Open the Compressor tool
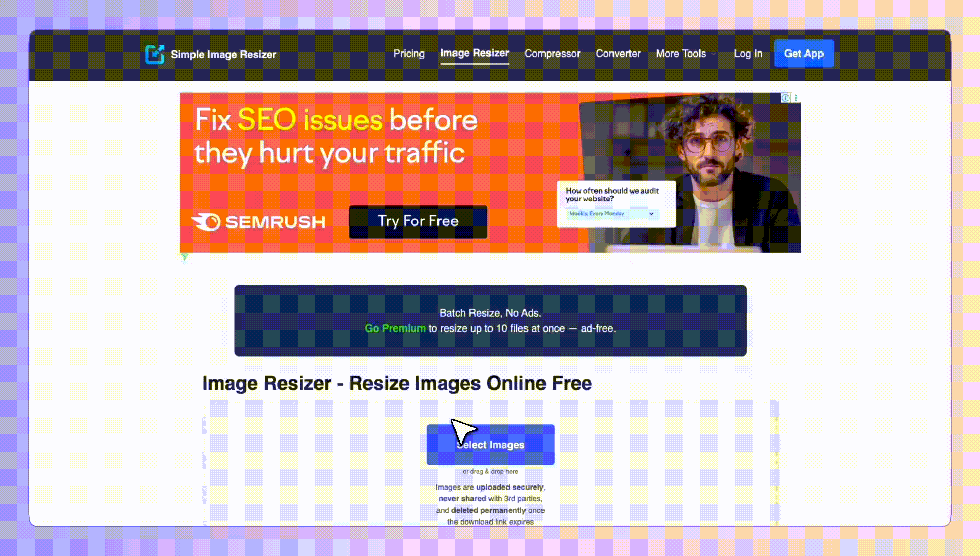This screenshot has width=980, height=556. pos(552,54)
